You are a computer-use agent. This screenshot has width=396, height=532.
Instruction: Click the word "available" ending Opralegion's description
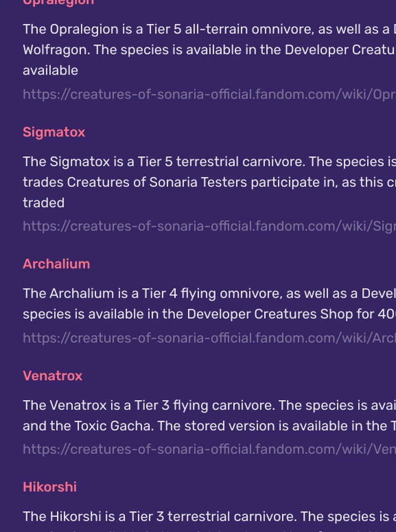tap(50, 70)
